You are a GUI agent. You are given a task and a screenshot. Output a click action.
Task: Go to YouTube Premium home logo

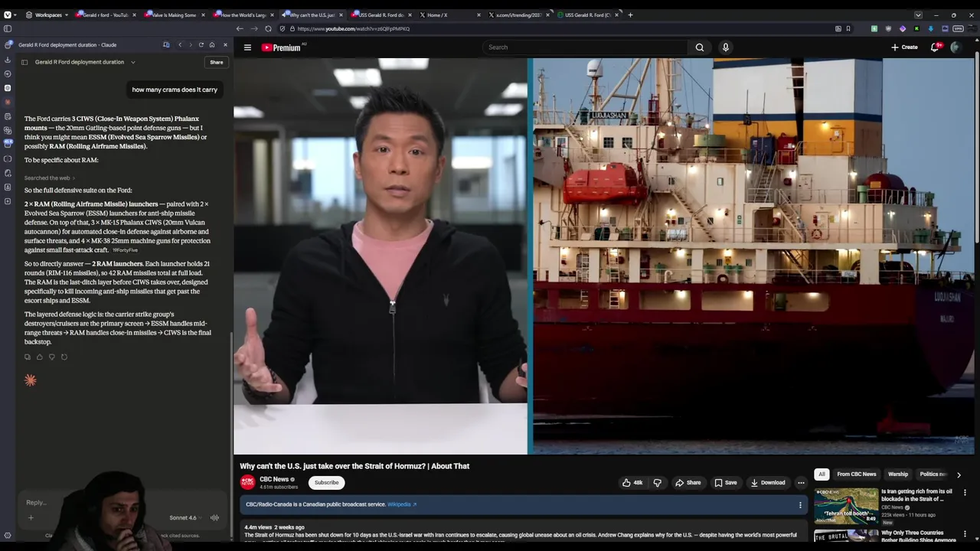tap(281, 47)
